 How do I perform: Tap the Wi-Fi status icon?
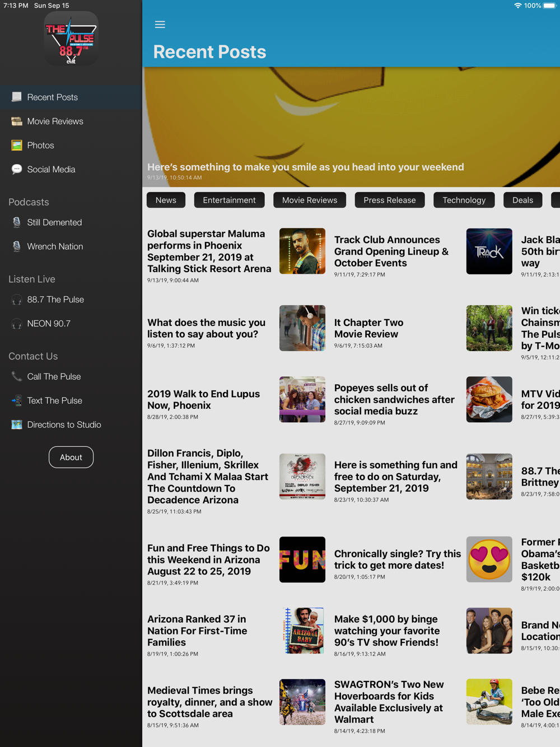tap(517, 6)
